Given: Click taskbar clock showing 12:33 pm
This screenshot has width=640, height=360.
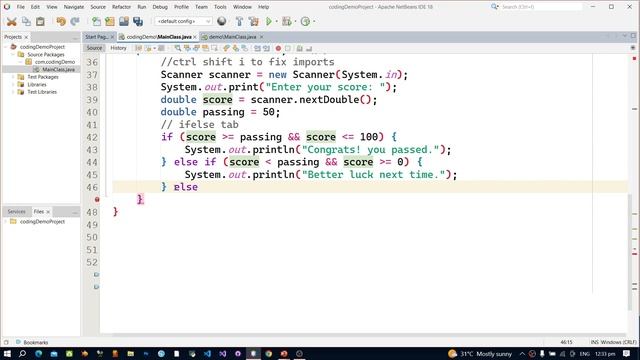Looking at the screenshot, I should pyautogui.click(x=605, y=353).
